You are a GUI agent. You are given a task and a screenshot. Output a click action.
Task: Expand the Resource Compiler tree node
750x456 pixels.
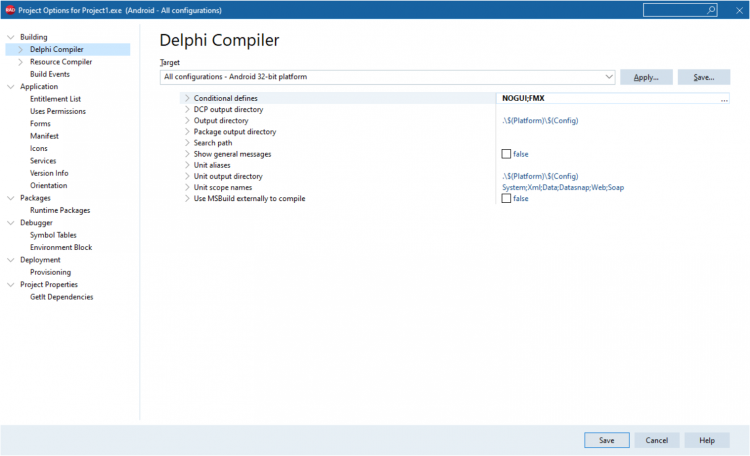[x=20, y=62]
